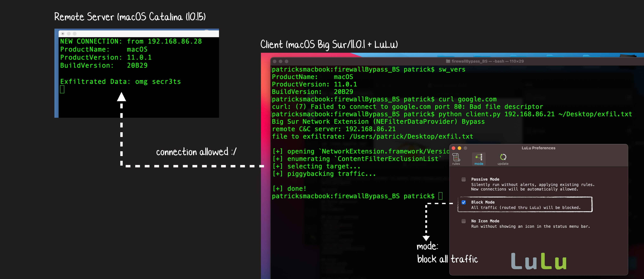
Task: Click the 'sw_vers' command line in client terminal
Action: (369, 69)
